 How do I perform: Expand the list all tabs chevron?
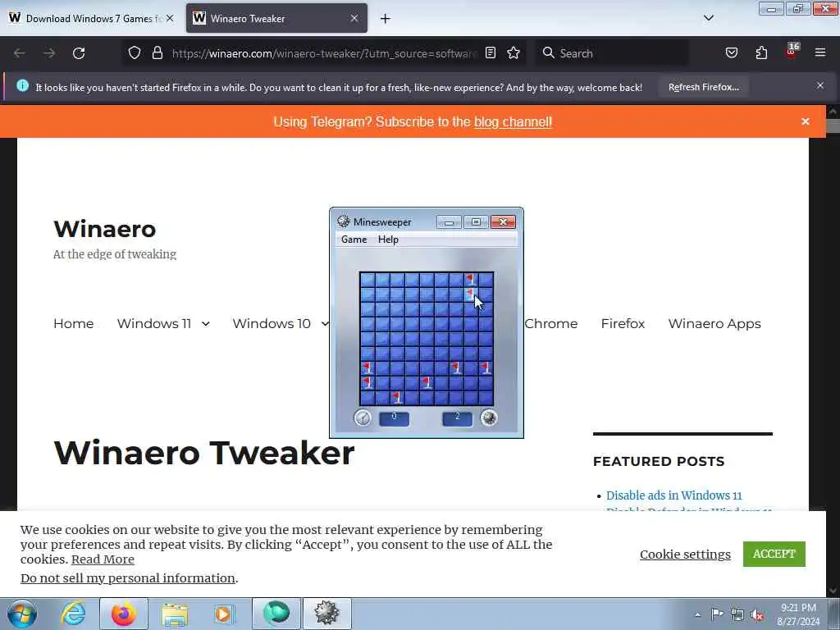(x=709, y=18)
